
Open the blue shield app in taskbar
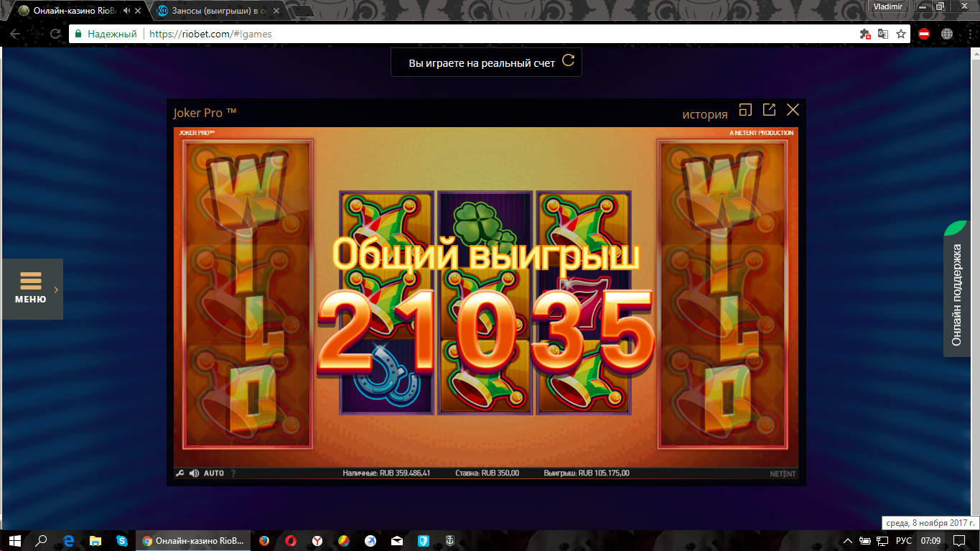[424, 540]
